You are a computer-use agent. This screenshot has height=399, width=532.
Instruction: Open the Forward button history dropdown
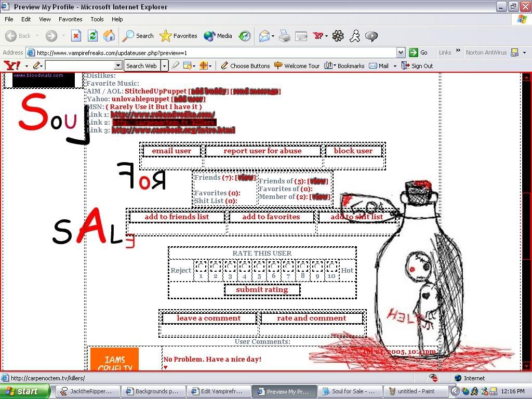pyautogui.click(x=63, y=36)
